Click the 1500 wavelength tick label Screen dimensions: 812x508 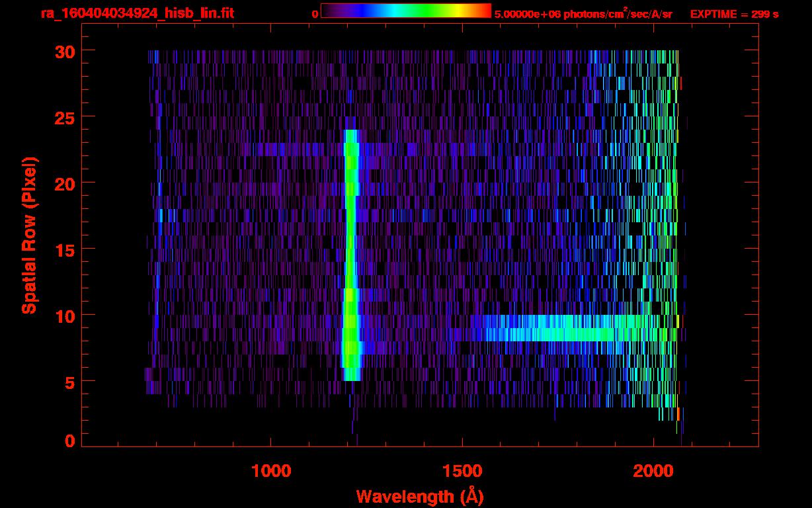tap(462, 471)
